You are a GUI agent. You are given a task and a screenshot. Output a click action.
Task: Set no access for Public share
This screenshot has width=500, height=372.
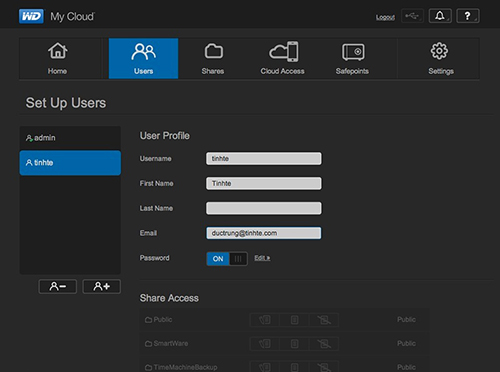pyautogui.click(x=324, y=320)
